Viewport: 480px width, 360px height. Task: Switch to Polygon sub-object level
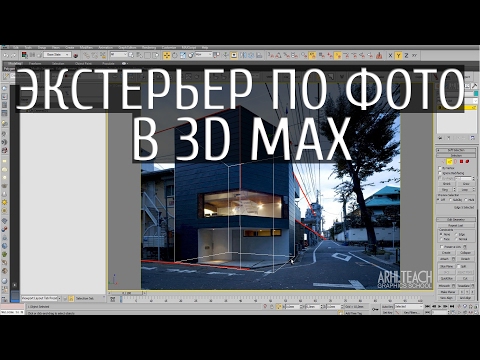pyautogui.click(x=462, y=162)
